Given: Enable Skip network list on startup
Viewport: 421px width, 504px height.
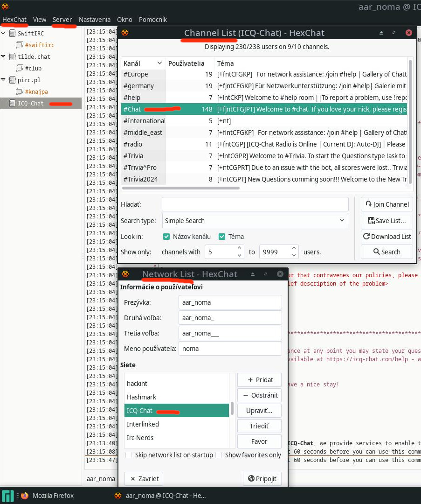Looking at the screenshot, I should 129,455.
